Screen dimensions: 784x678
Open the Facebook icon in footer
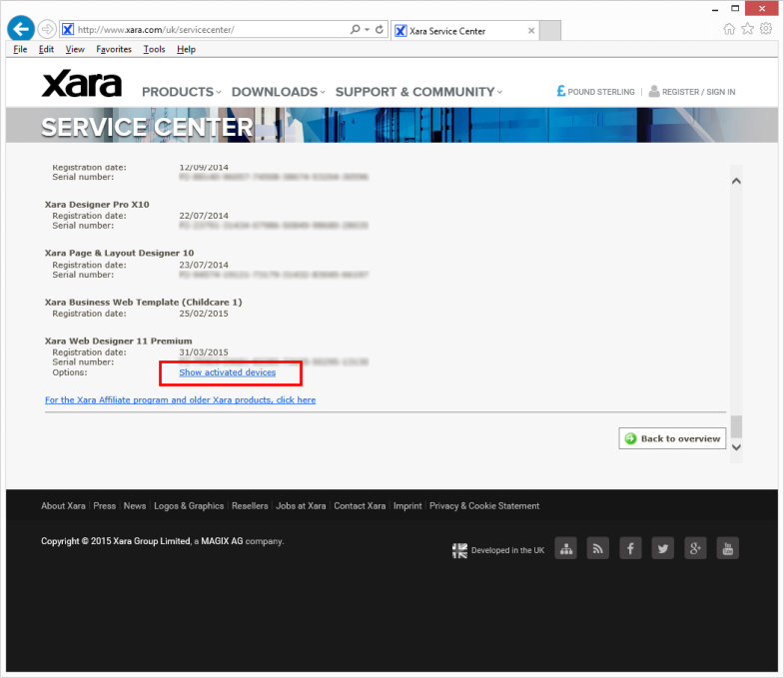(x=630, y=548)
